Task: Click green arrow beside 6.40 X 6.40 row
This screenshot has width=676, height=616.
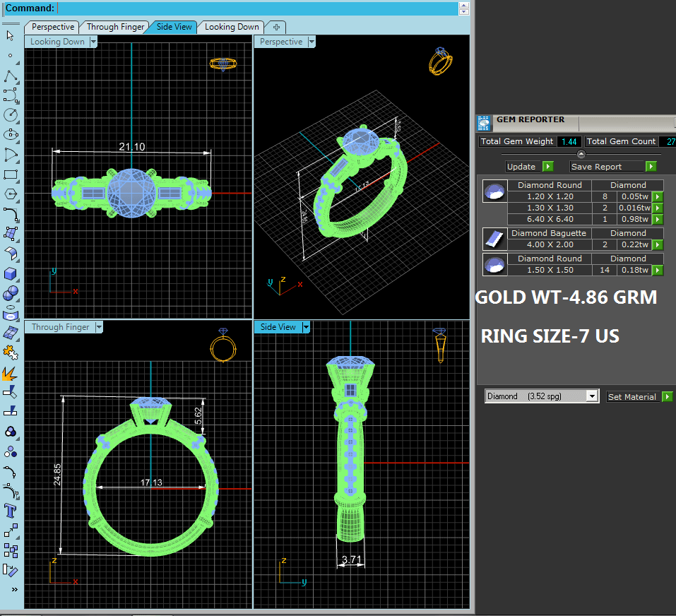Action: 658,220
